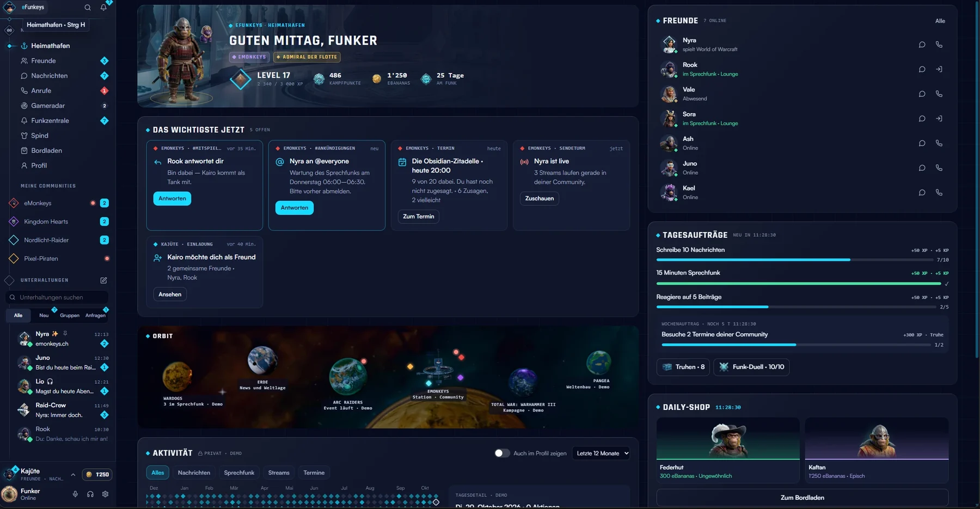This screenshot has width=980, height=509.
Task: Expand the friends list with Alle
Action: pos(940,21)
